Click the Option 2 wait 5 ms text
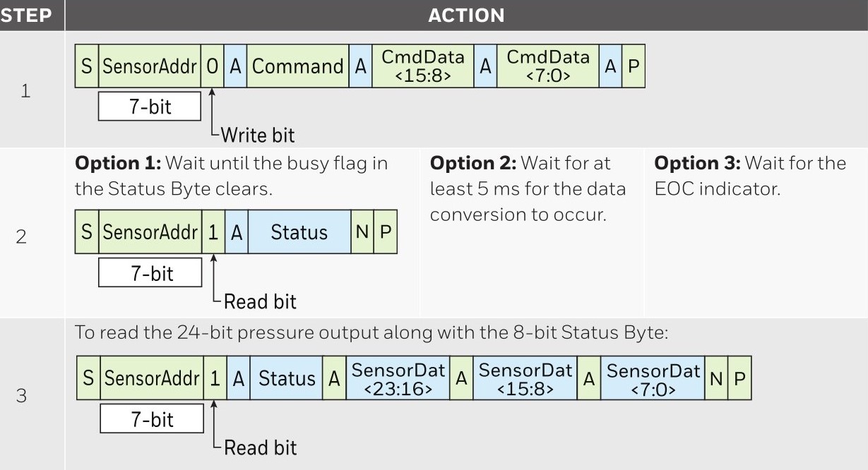The height and width of the screenshot is (470, 868). coord(528,188)
